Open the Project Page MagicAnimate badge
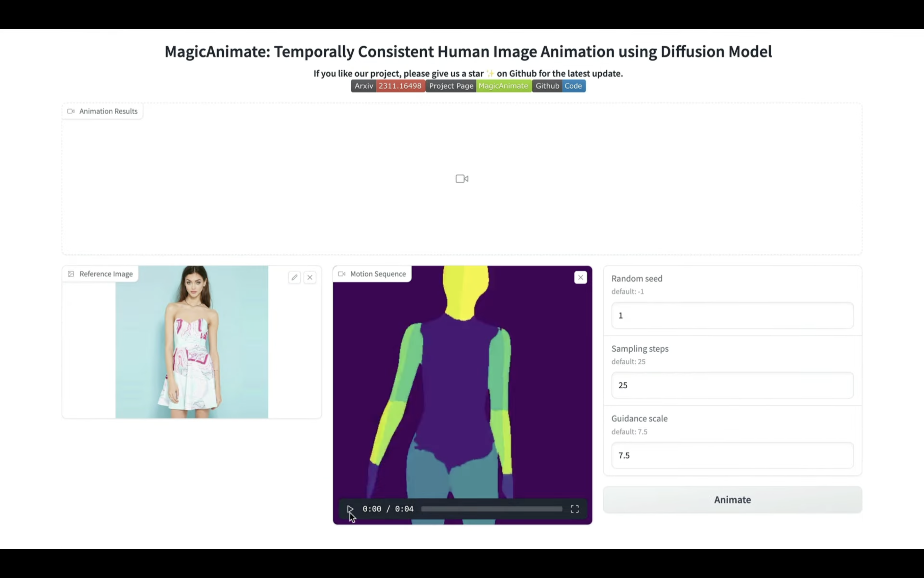Screen dimensions: 924x578 [478, 86]
